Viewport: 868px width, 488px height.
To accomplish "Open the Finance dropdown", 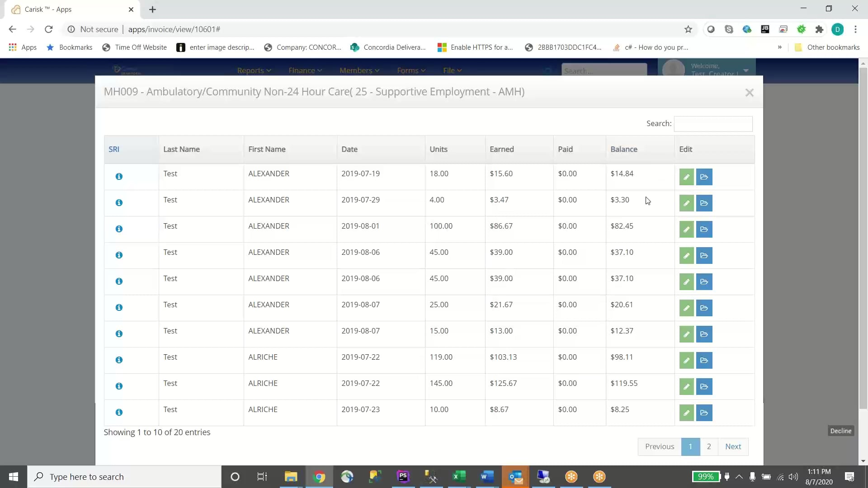I will pyautogui.click(x=305, y=70).
